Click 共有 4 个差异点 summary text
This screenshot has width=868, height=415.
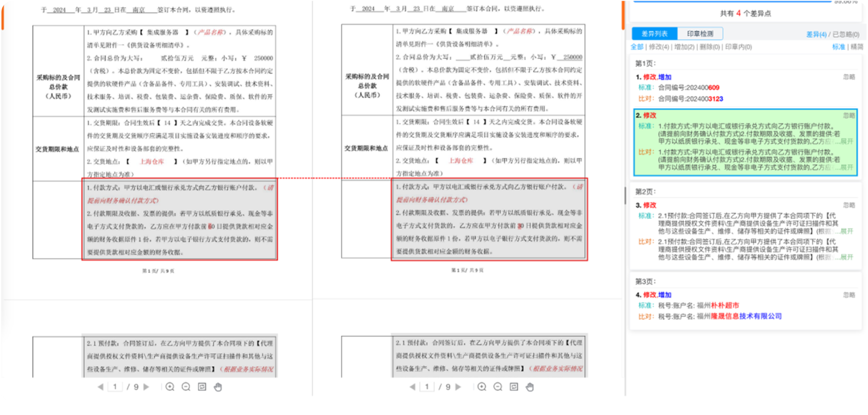[745, 14]
